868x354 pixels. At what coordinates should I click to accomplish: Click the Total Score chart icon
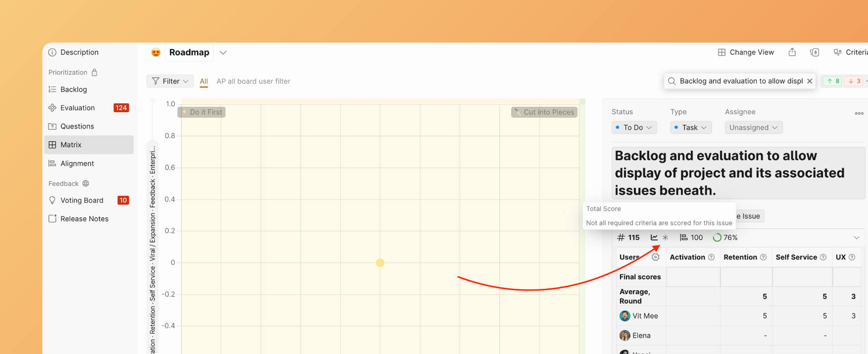[x=654, y=238]
